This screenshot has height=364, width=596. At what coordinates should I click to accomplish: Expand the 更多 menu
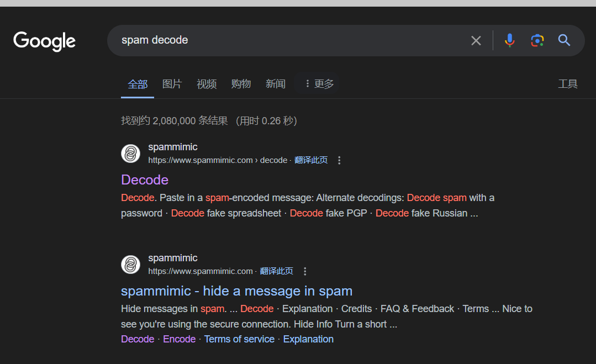[x=319, y=84]
